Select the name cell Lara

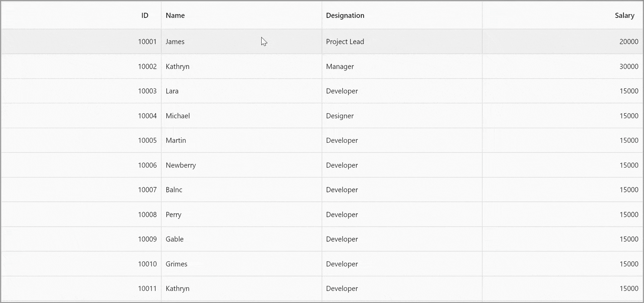coord(172,91)
